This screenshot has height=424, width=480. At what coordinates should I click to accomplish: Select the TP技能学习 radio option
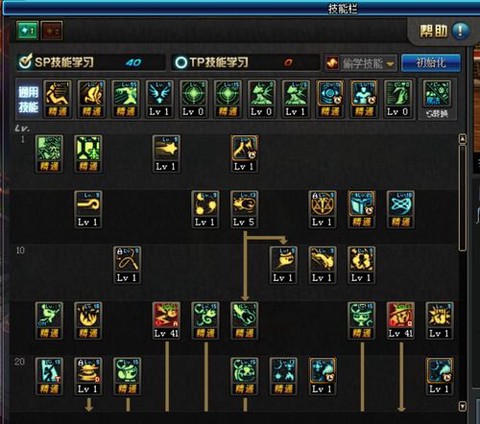point(181,62)
